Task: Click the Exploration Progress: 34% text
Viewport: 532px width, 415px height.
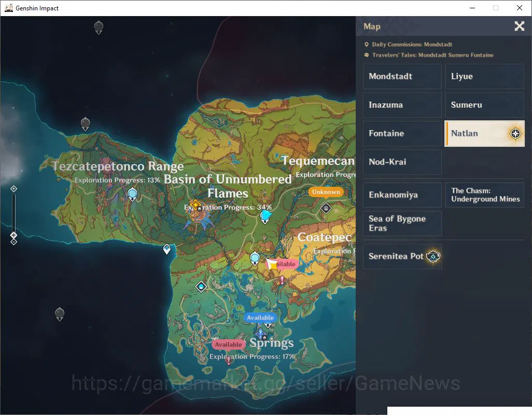Action: click(228, 208)
